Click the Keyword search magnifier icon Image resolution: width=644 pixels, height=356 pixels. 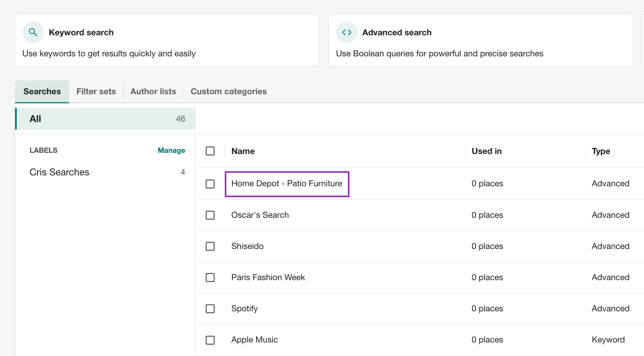(x=33, y=32)
